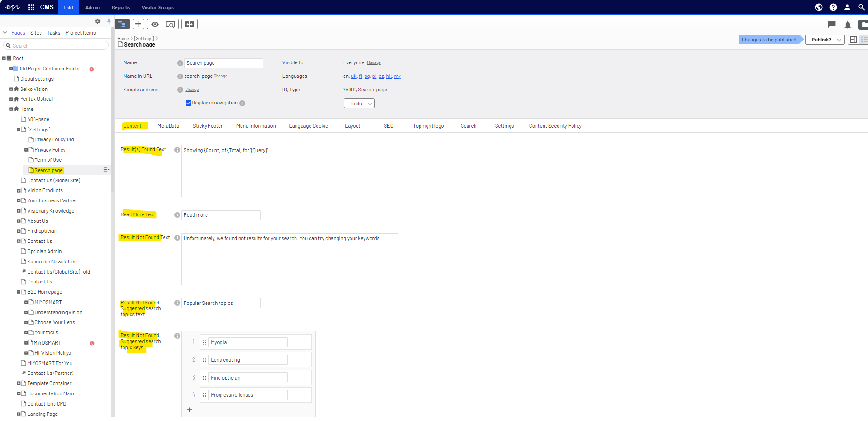This screenshot has height=421, width=868.
Task: Open the Content Security Policy tab
Action: click(555, 126)
